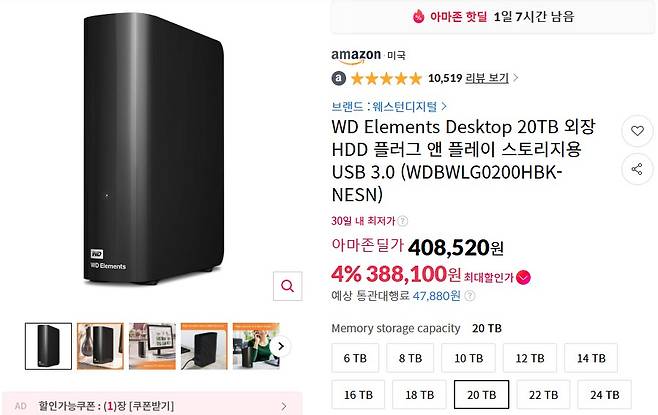Image resolution: width=658 pixels, height=415 pixels.
Task: Select the 22 TB capacity option
Action: pos(543,394)
